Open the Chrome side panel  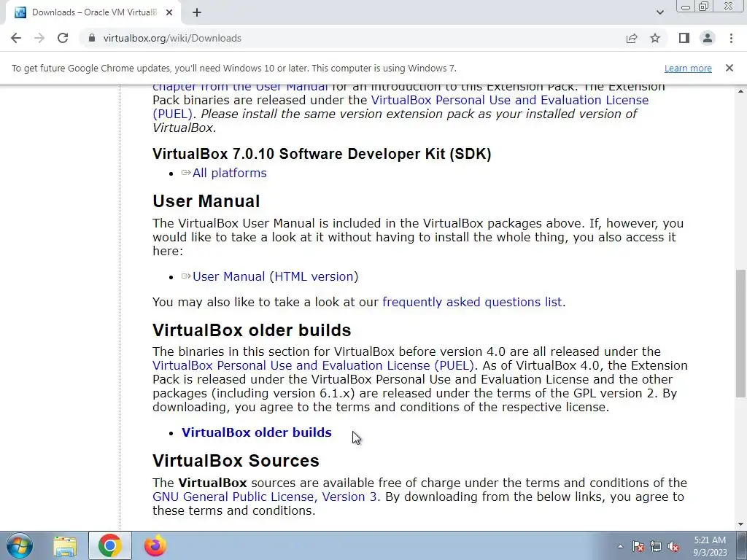(684, 38)
